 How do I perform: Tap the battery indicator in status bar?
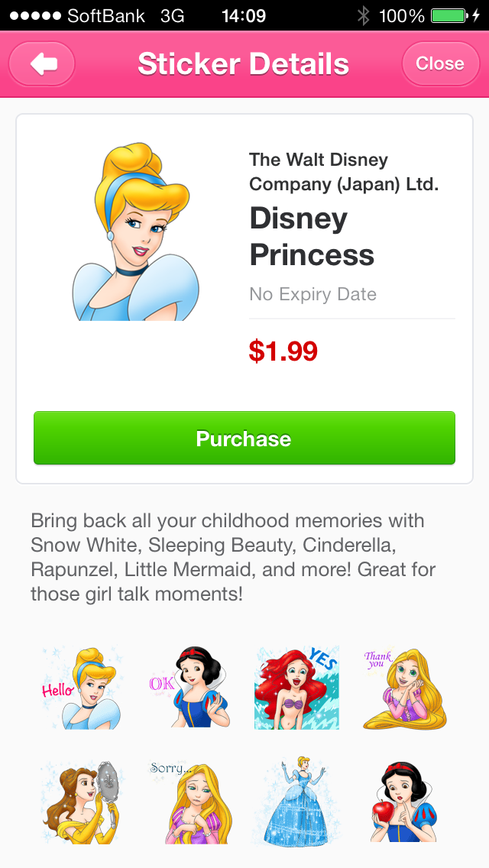pos(451,15)
